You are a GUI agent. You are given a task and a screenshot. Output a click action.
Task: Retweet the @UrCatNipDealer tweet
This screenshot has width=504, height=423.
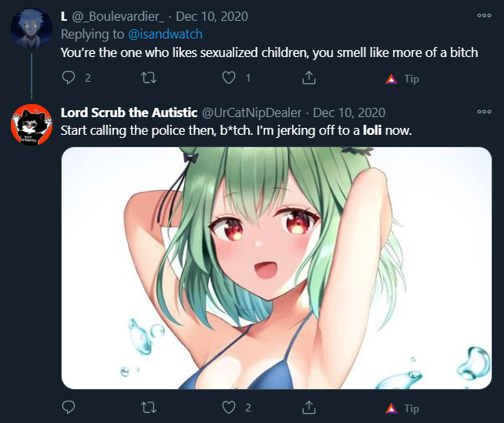(149, 408)
